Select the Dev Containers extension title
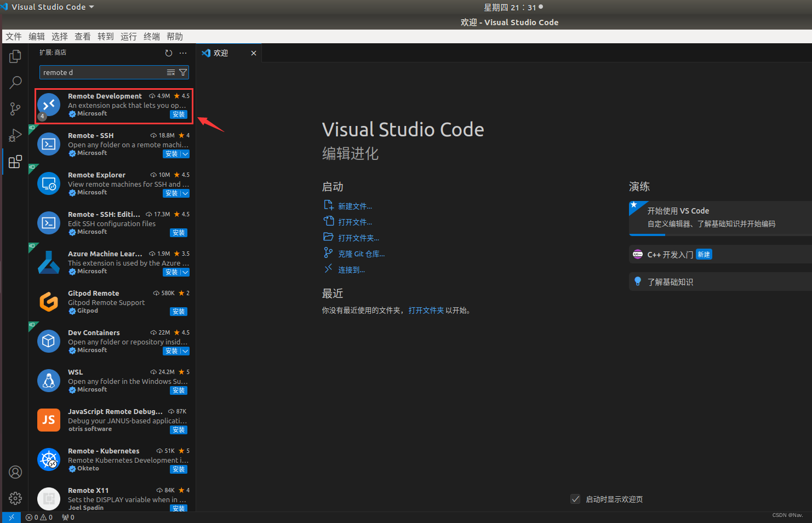 click(x=94, y=332)
